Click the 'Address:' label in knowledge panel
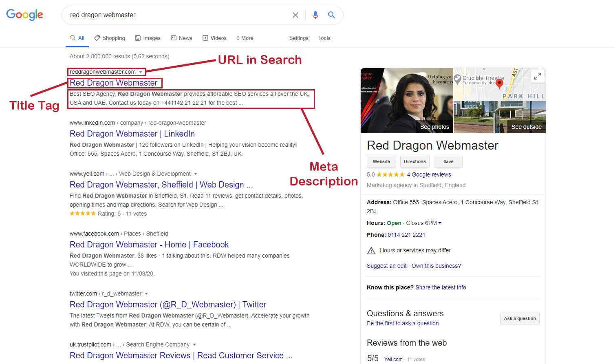This screenshot has width=615, height=364. (379, 202)
